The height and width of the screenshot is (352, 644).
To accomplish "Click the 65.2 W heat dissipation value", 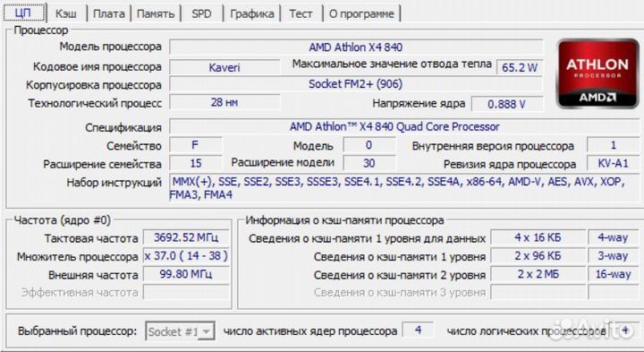I will pos(520,67).
